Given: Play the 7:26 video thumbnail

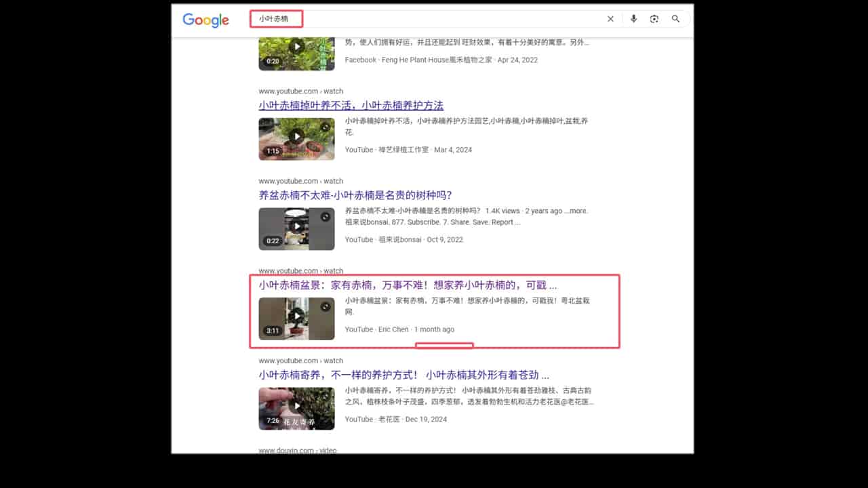Looking at the screenshot, I should pyautogui.click(x=296, y=409).
